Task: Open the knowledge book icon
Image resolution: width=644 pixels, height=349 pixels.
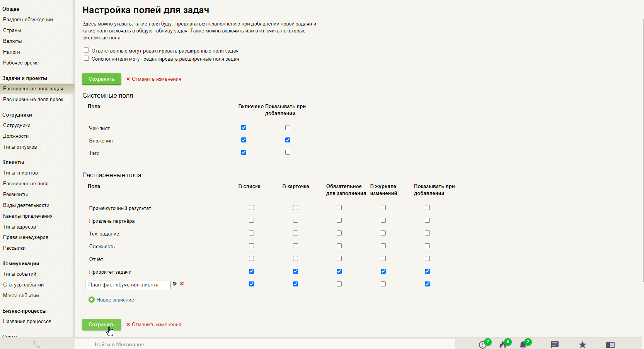Action: point(610,344)
